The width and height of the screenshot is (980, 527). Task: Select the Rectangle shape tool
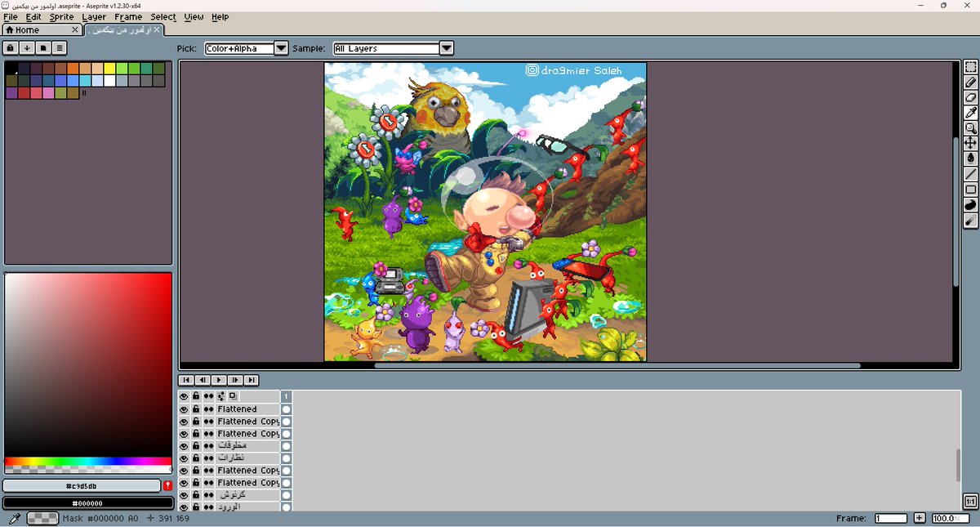971,190
